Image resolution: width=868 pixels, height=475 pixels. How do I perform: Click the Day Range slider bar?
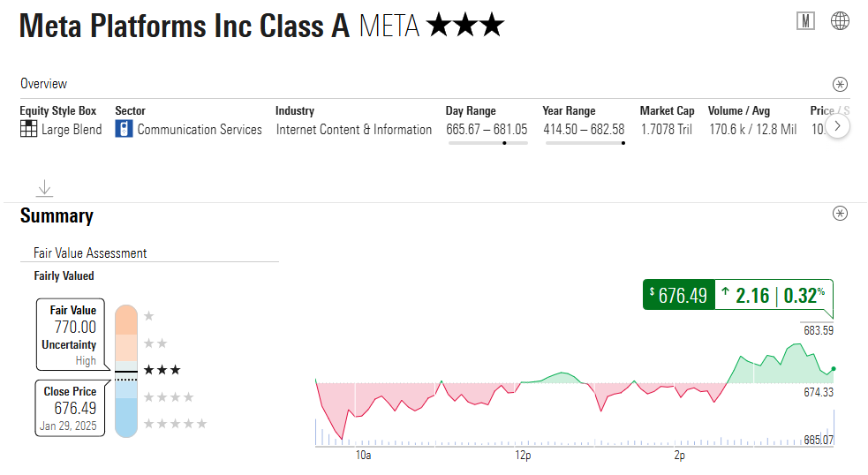(487, 142)
